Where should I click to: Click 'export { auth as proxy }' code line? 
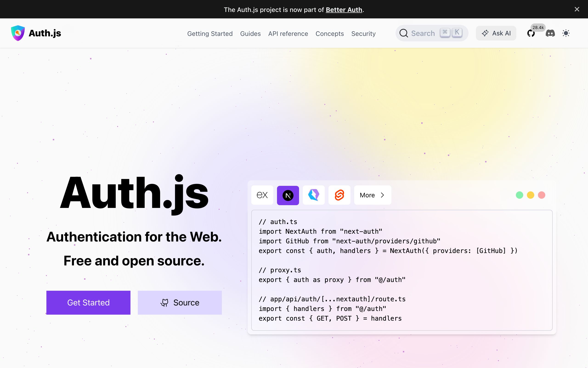(x=332, y=280)
